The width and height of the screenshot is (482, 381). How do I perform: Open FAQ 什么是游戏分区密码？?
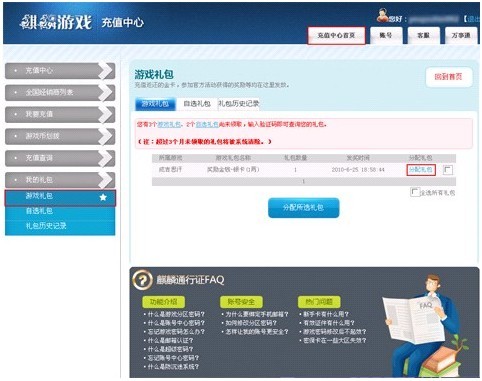(x=176, y=314)
